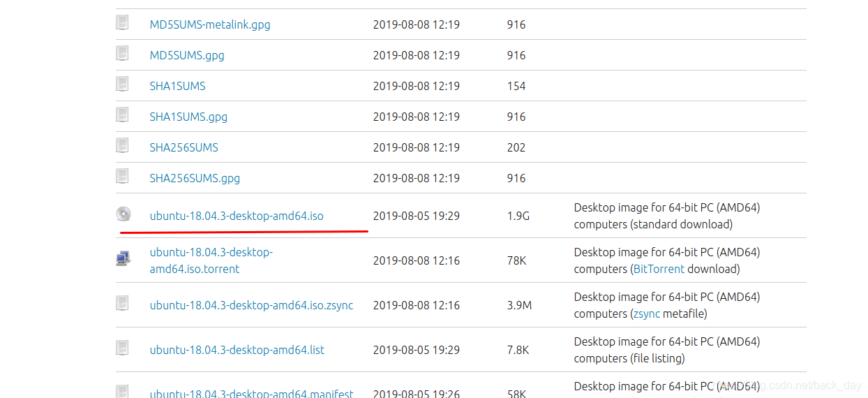
Task: Click the file icon next to SHA256SUMS
Action: point(123,145)
